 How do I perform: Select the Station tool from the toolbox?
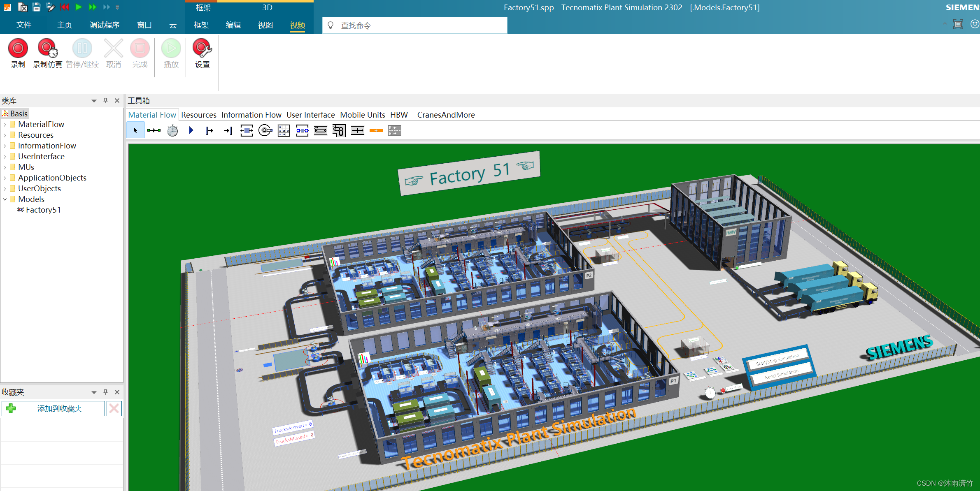tap(247, 130)
